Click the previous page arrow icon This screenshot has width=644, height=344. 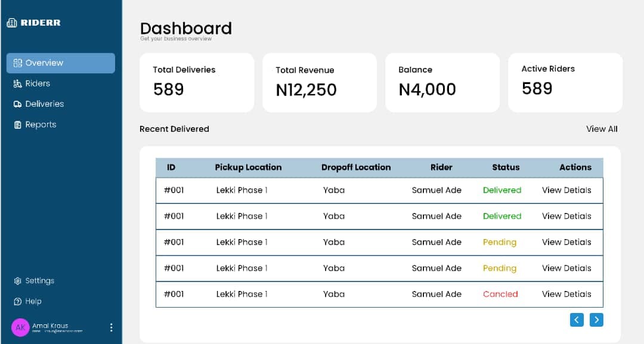coord(576,320)
